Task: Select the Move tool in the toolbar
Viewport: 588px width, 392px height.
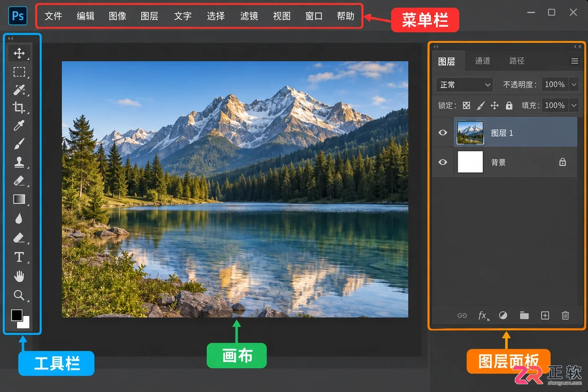Action: point(19,53)
